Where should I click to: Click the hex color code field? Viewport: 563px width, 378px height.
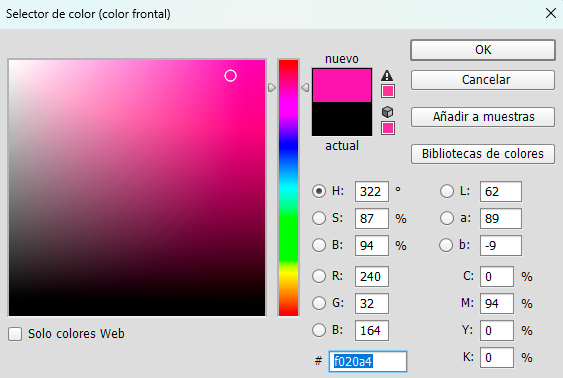[368, 361]
